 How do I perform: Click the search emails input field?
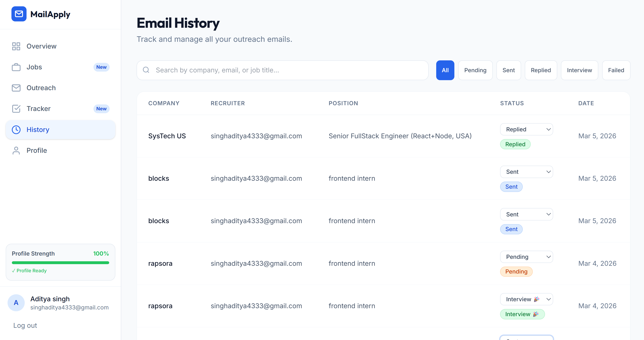click(282, 70)
